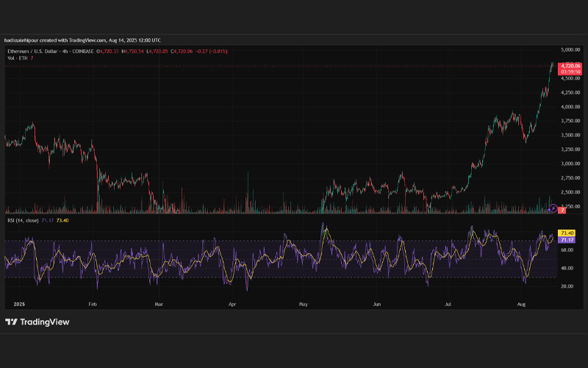This screenshot has height=368, width=588.
Task: Click the red volume value tag 7
Action: tap(562, 210)
